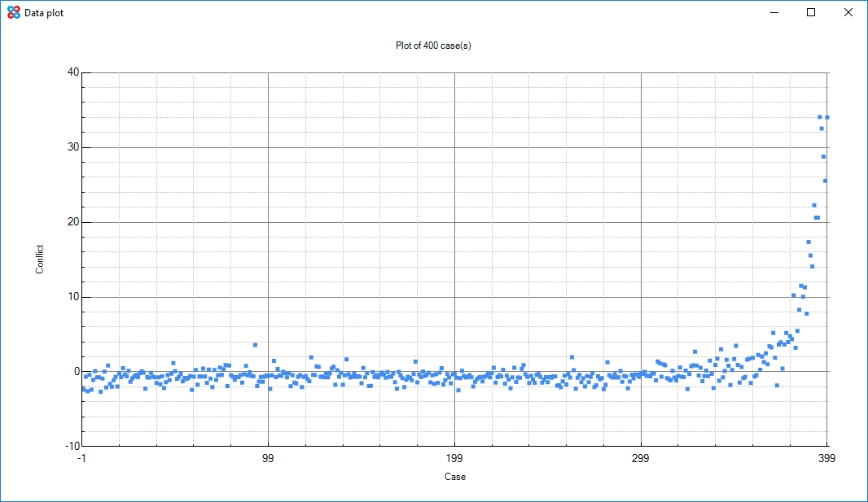868x502 pixels.
Task: Select the Case axis label
Action: click(x=454, y=478)
